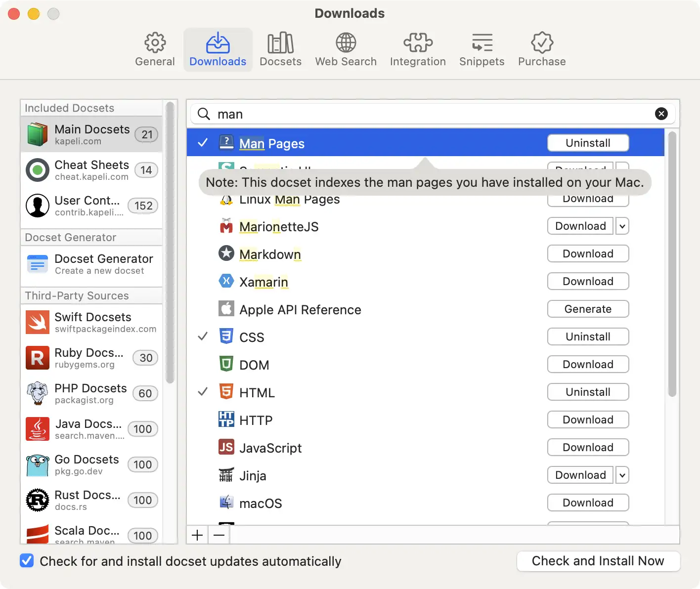The width and height of the screenshot is (700, 589).
Task: Click the Man Pages docset icon
Action: click(226, 143)
